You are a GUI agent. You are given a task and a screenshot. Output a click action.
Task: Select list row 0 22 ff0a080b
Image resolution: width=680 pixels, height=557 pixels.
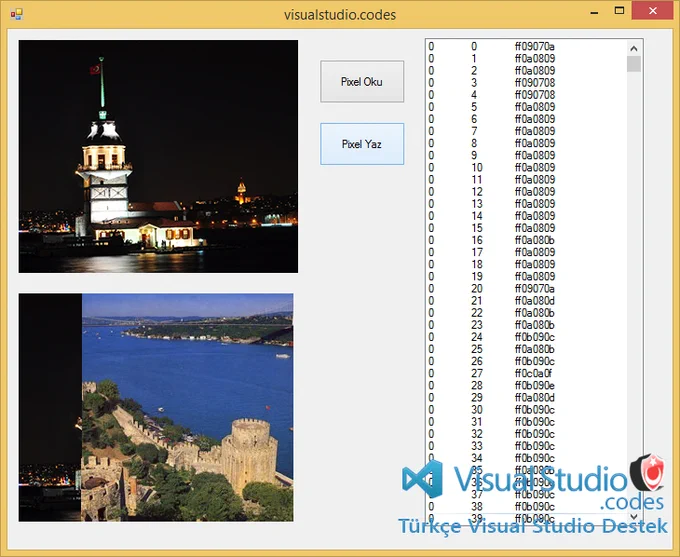point(526,313)
